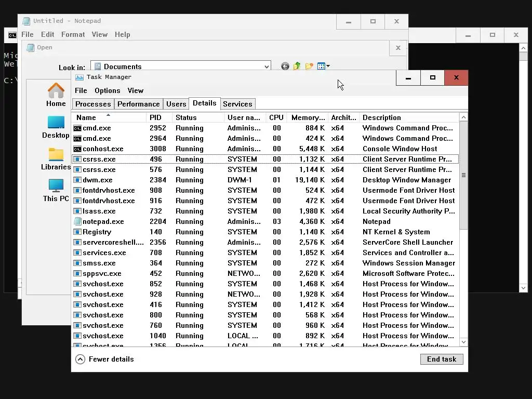This screenshot has height=399, width=532.
Task: Select the fontdrvhost.exe row with PID 908
Action: pos(265,190)
